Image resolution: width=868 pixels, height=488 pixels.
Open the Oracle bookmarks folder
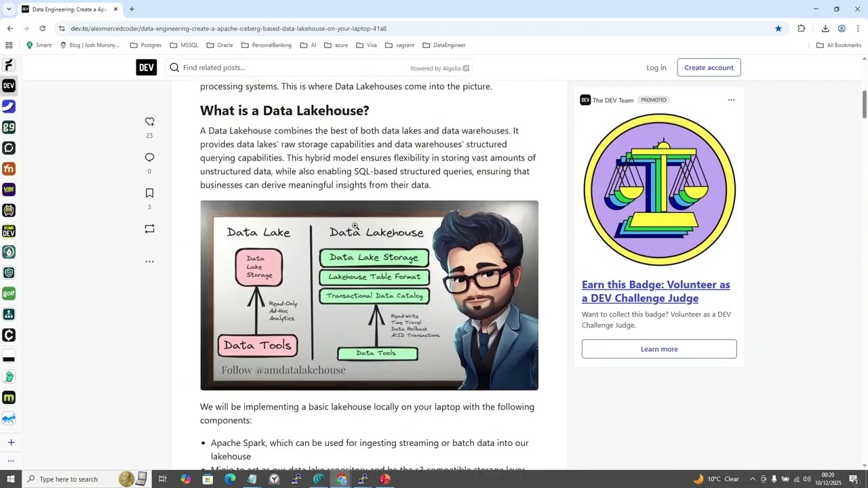pyautogui.click(x=220, y=45)
